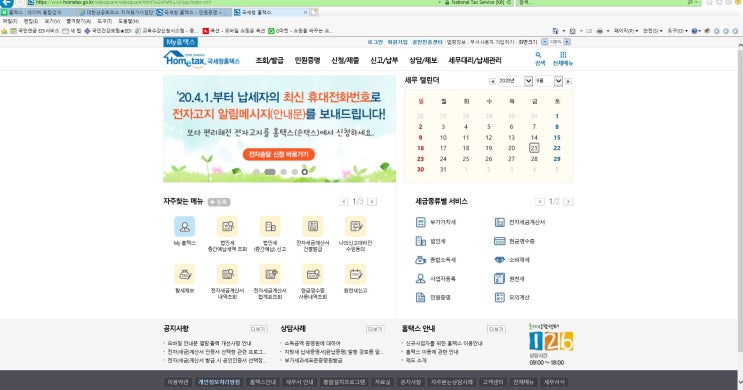
Task: Open the zoom 100% dropdown arrow
Action: tap(567, 42)
